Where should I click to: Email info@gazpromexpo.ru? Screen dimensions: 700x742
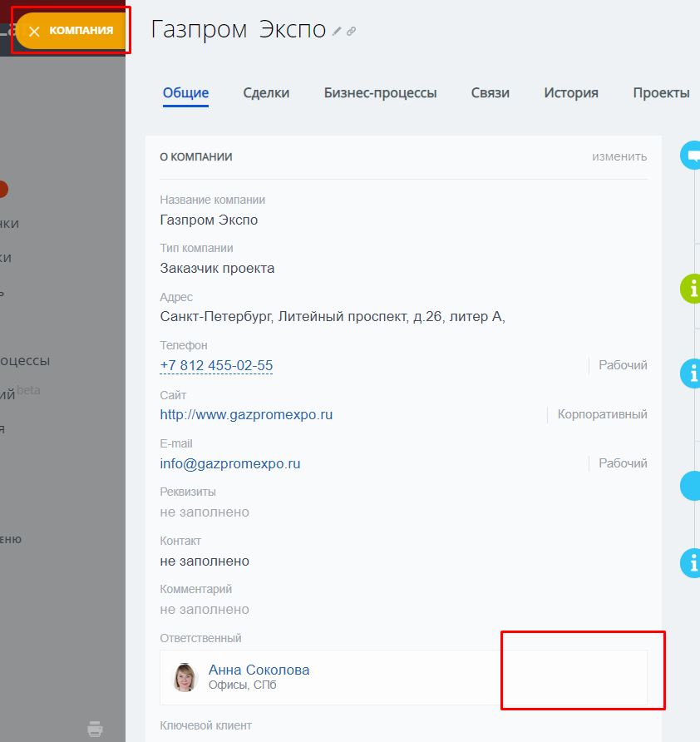point(229,464)
